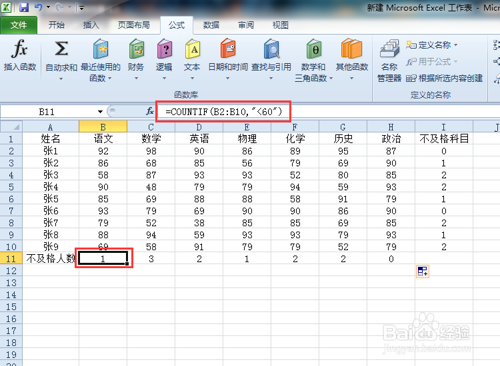
Task: Select cell 张5 in column A
Action: [x=51, y=199]
